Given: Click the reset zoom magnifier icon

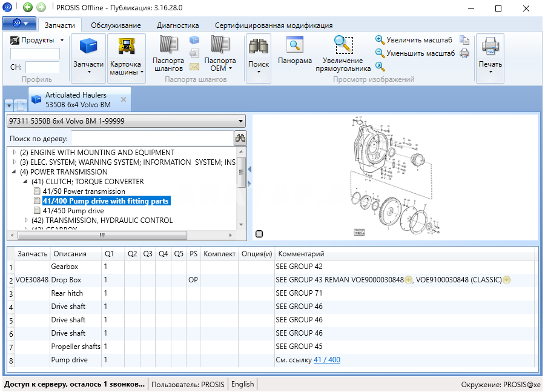Looking at the screenshot, I should click(380, 66).
